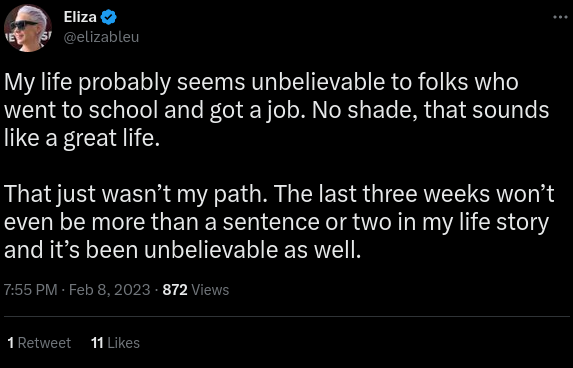This screenshot has height=368, width=573.
Task: Click the line beginning "My life probably seems"
Action: coord(261,82)
